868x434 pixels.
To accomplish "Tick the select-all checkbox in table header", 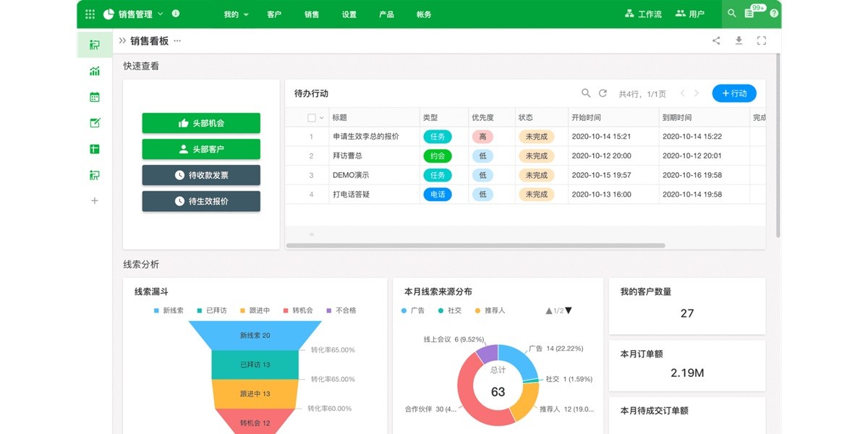I will (x=312, y=118).
